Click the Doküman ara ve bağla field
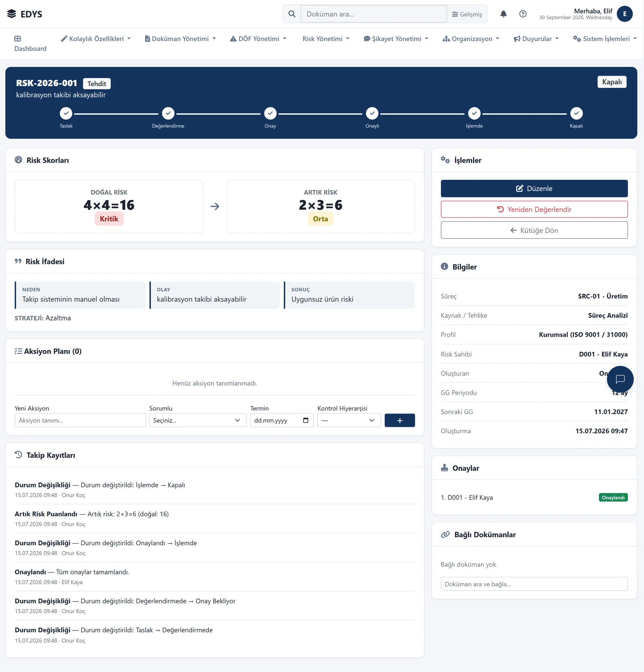Image resolution: width=644 pixels, height=672 pixels. [x=534, y=584]
